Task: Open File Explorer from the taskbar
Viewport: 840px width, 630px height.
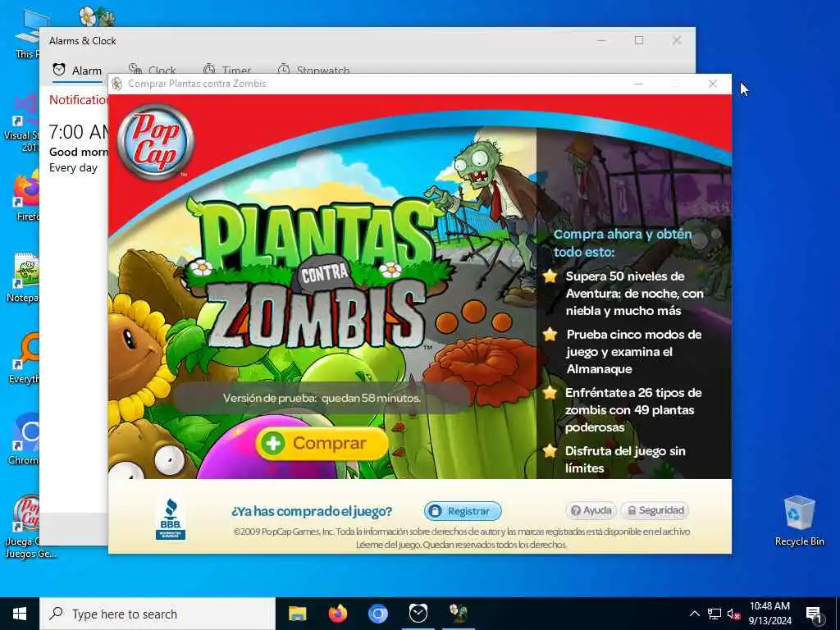Action: [x=297, y=614]
